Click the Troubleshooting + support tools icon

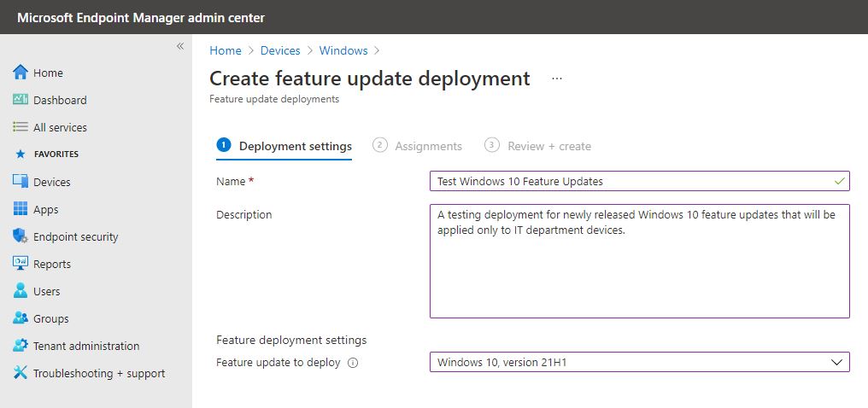[21, 373]
